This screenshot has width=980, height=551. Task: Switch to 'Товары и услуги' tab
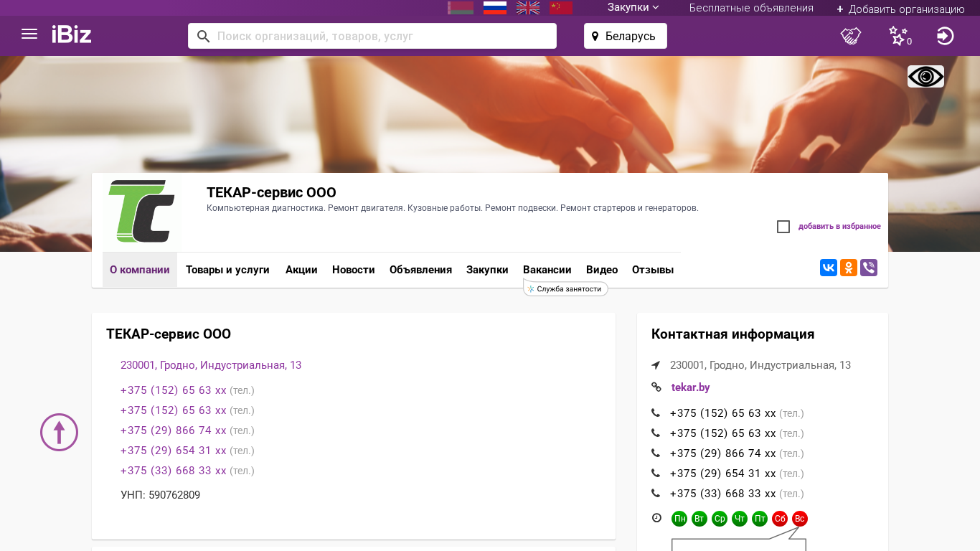[227, 270]
